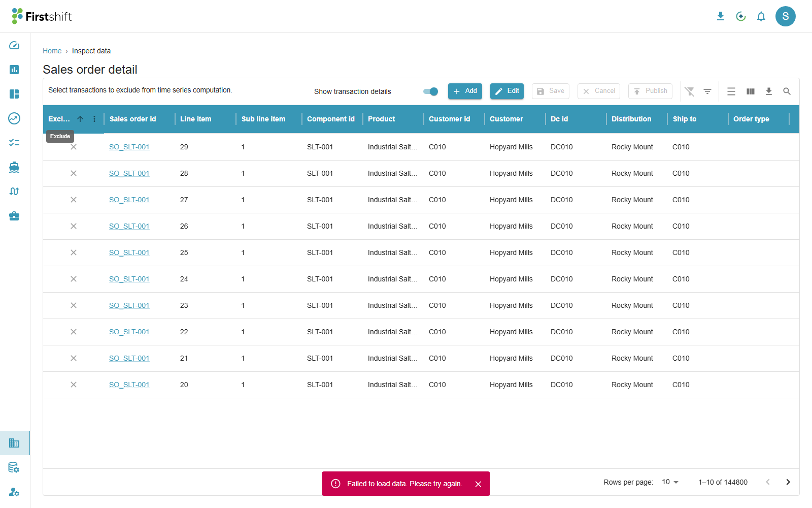812x508 pixels.
Task: Open the column chooser icon in toolbar
Action: [x=751, y=91]
